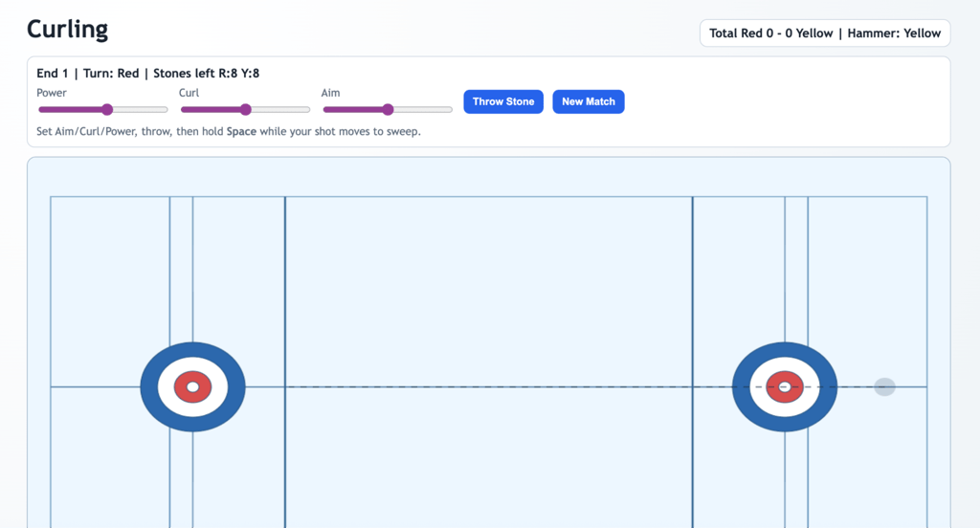Select the gray stone at the hack
This screenshot has width=980, height=528.
(884, 386)
